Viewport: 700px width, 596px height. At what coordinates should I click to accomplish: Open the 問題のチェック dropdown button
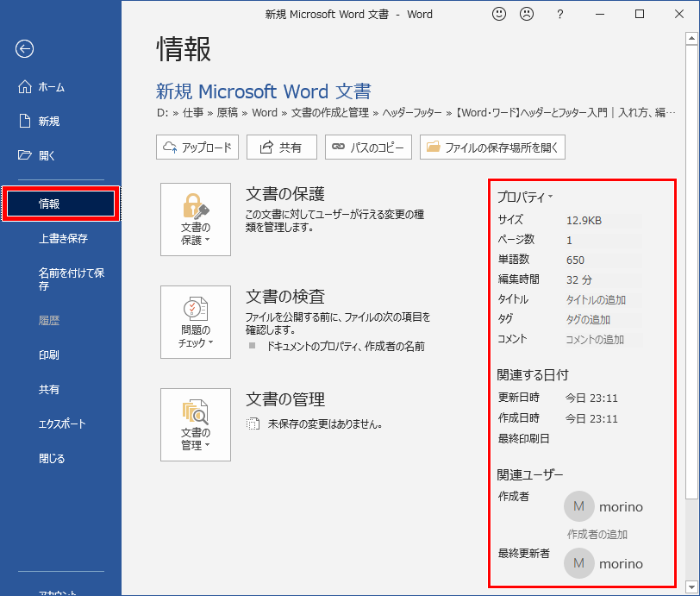tap(196, 322)
